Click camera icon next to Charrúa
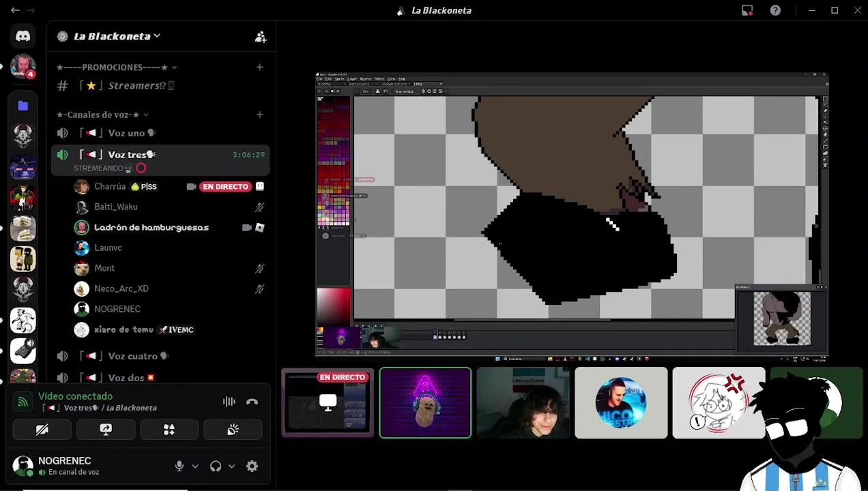The image size is (868, 491). click(x=191, y=186)
